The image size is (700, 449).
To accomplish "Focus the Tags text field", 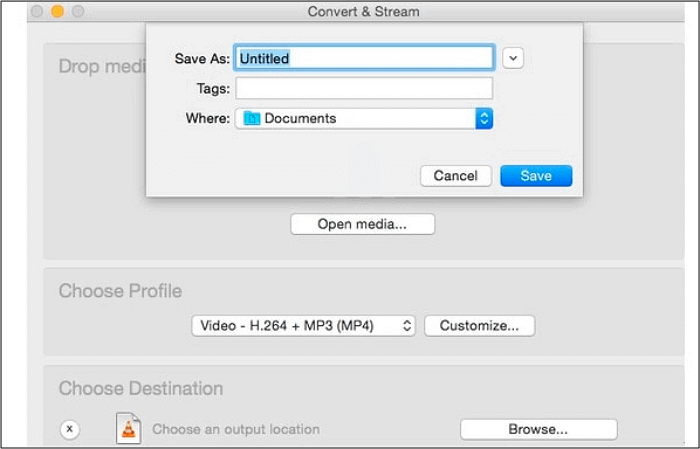I will [363, 88].
